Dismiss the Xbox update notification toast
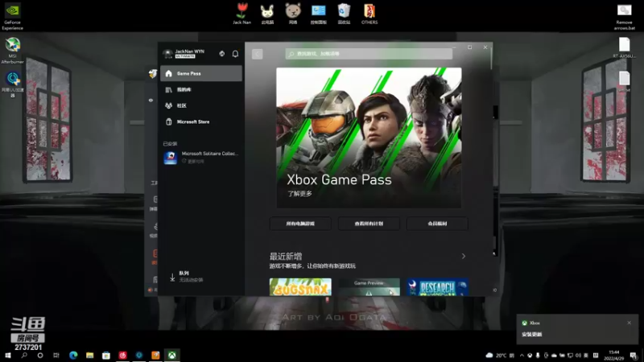Viewport: 644px width, 362px height. (x=630, y=323)
